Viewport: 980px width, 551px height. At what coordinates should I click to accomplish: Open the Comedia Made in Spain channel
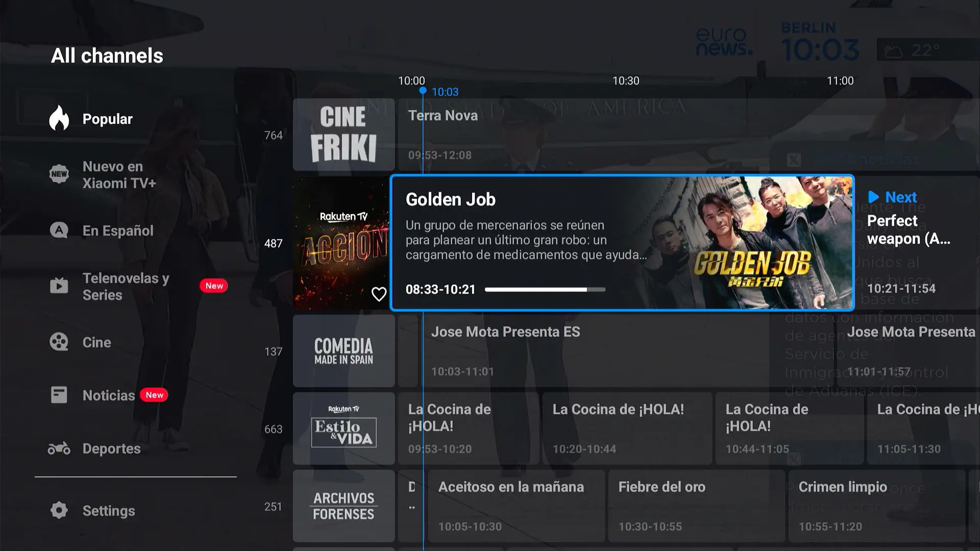pos(344,351)
